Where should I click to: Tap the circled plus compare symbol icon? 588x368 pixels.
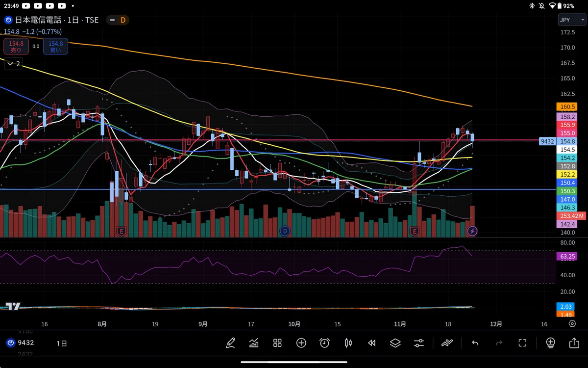click(x=301, y=343)
